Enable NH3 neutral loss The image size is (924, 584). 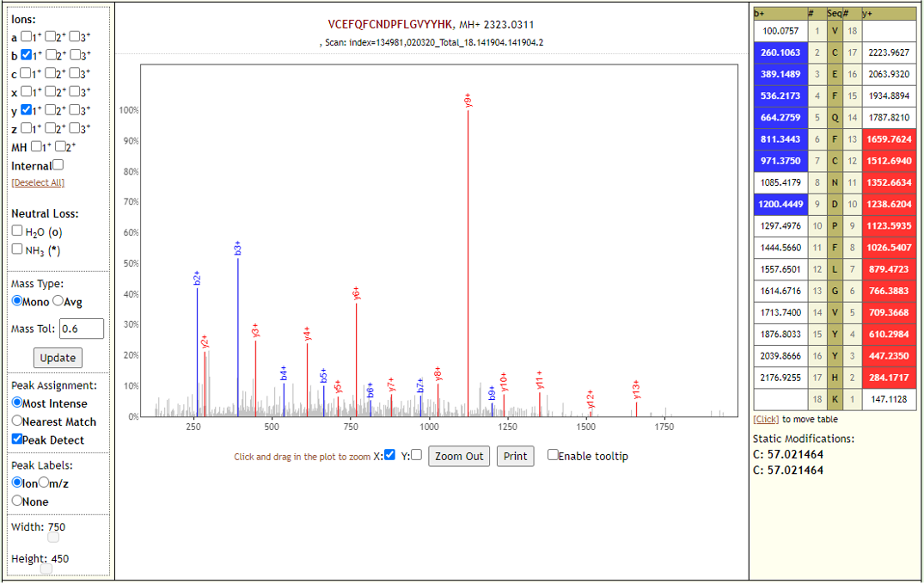click(17, 249)
